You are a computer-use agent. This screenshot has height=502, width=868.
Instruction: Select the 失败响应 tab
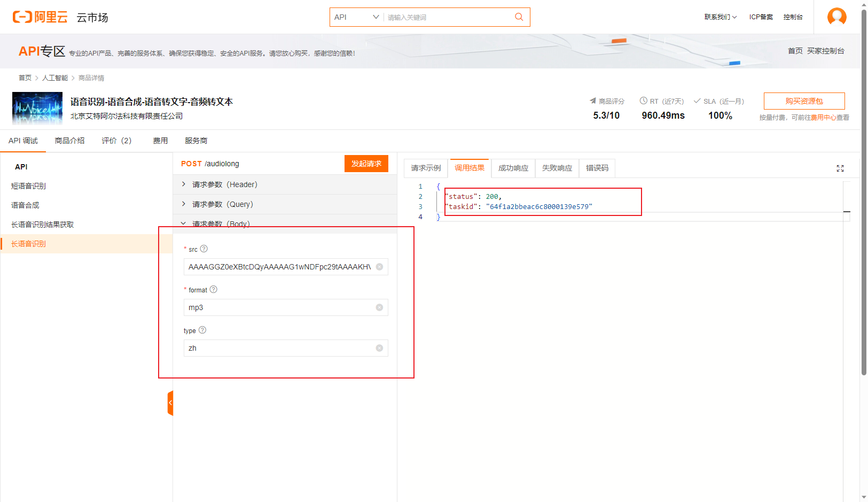(557, 168)
